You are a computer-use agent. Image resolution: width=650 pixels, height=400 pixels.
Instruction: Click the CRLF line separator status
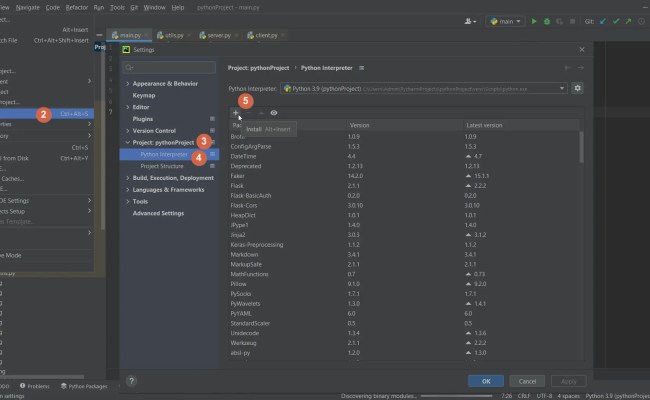click(524, 396)
